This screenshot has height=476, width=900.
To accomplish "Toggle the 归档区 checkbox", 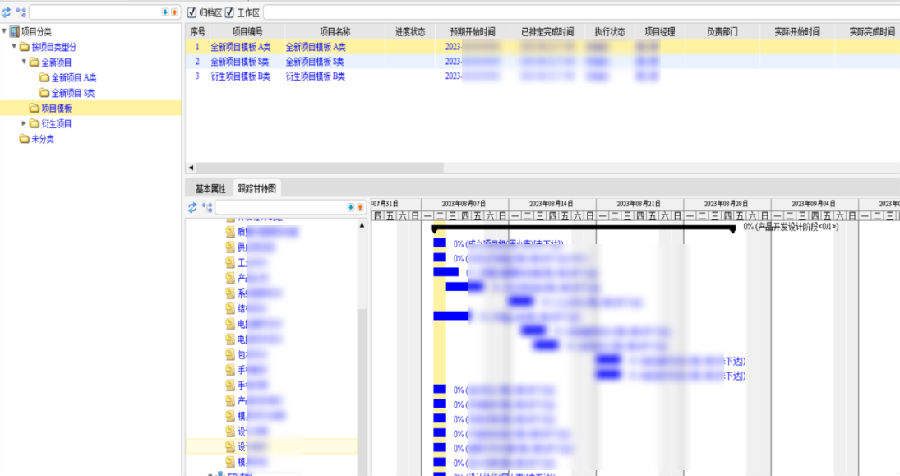I will [192, 12].
